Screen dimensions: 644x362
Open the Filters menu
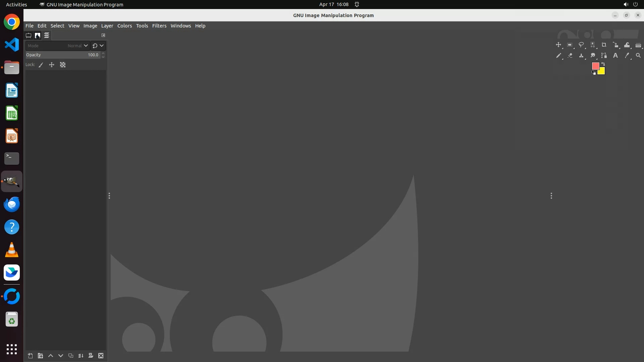(x=159, y=26)
